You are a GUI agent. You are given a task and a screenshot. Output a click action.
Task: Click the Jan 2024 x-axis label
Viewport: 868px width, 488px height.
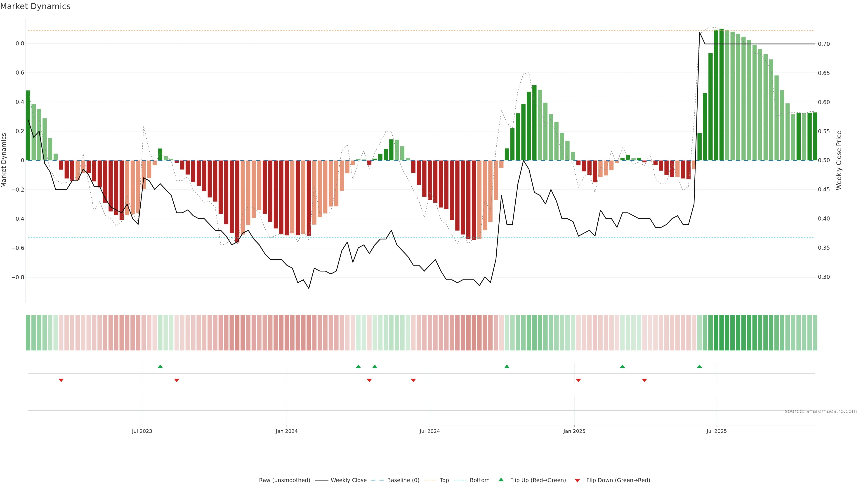pos(286,431)
